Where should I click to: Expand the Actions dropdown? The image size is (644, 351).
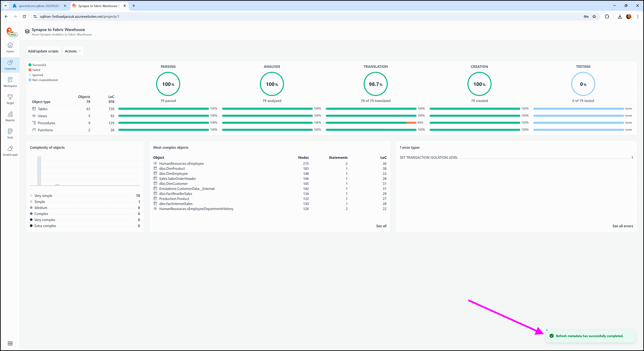click(x=73, y=51)
